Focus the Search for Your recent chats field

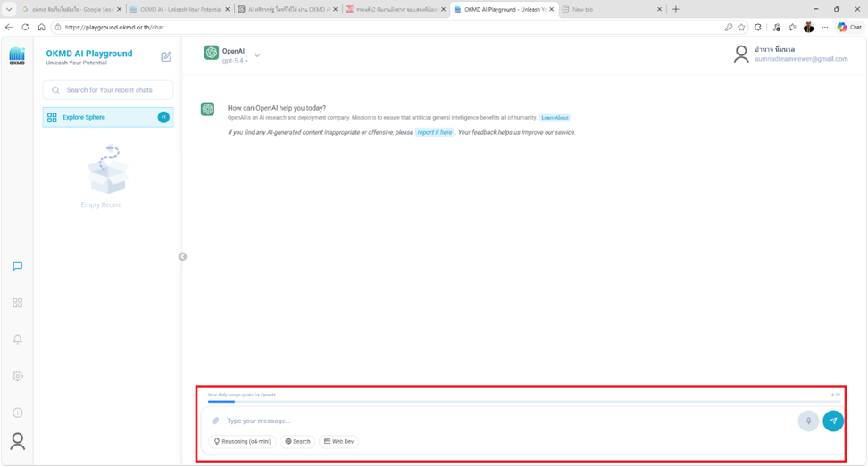pos(108,90)
